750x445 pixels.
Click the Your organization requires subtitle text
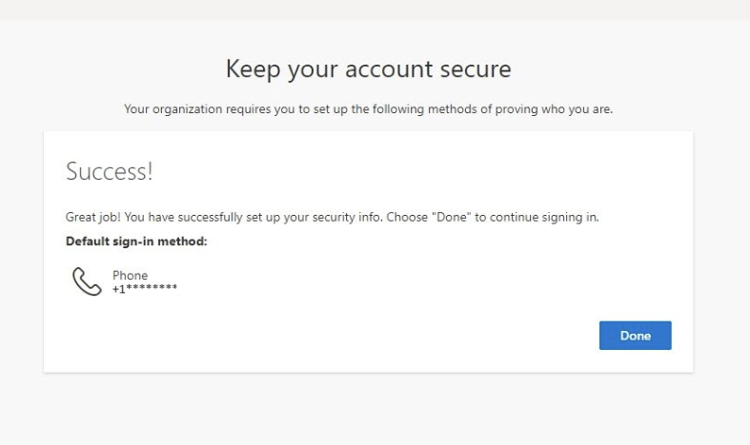point(368,108)
